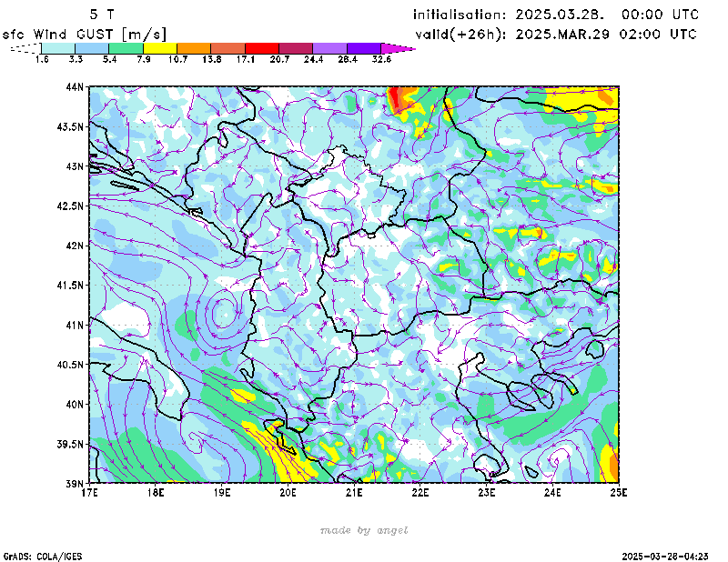Screen dimensions: 728x562
Task: Click the yellow 7.9–10.7 legend swatch
Action: [x=160, y=47]
